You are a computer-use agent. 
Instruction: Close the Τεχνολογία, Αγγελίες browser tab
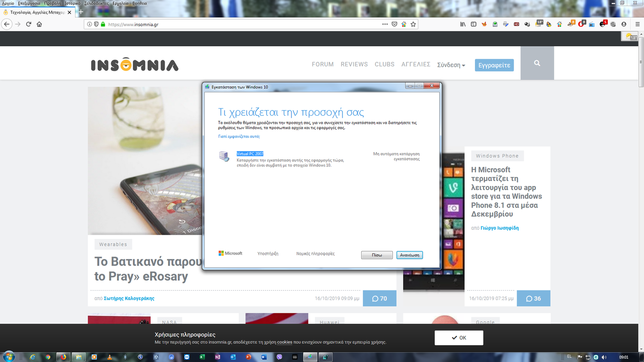click(x=69, y=12)
